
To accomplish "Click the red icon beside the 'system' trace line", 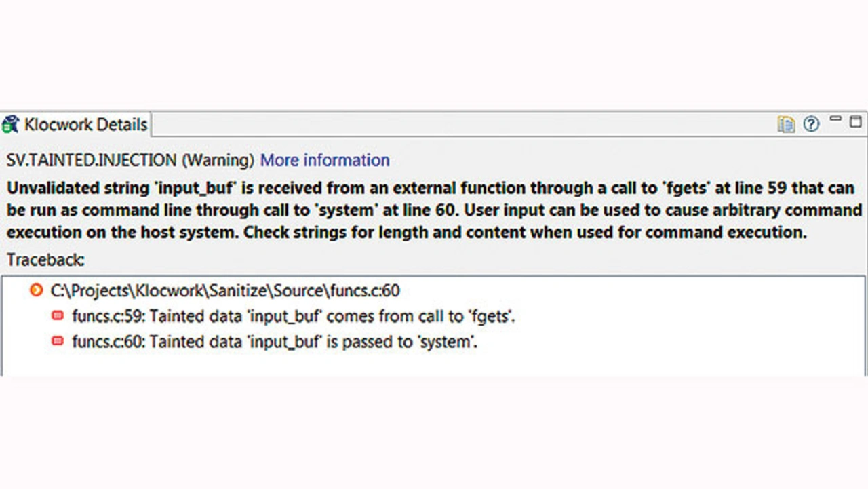I will [58, 342].
